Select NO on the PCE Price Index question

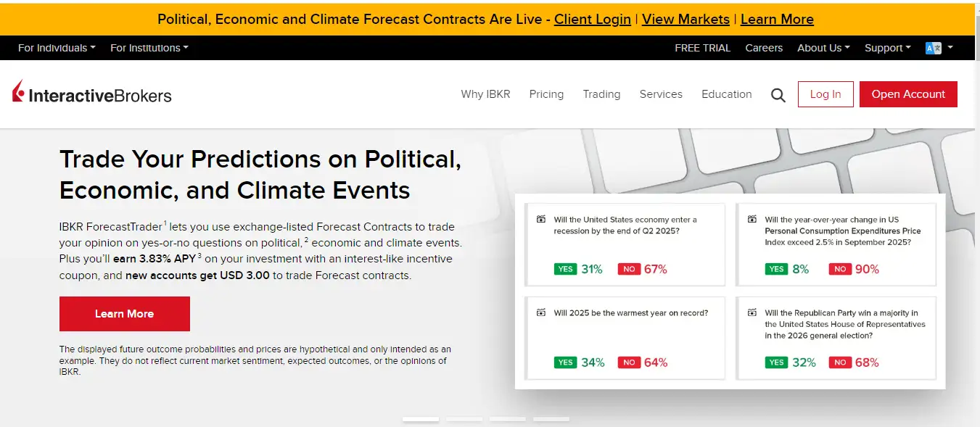pyautogui.click(x=840, y=269)
